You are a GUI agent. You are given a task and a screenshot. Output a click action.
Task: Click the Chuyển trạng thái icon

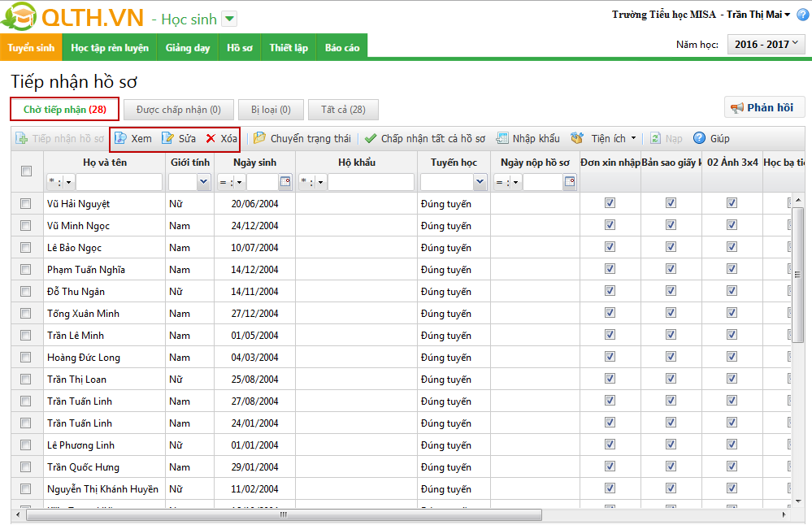[259, 138]
